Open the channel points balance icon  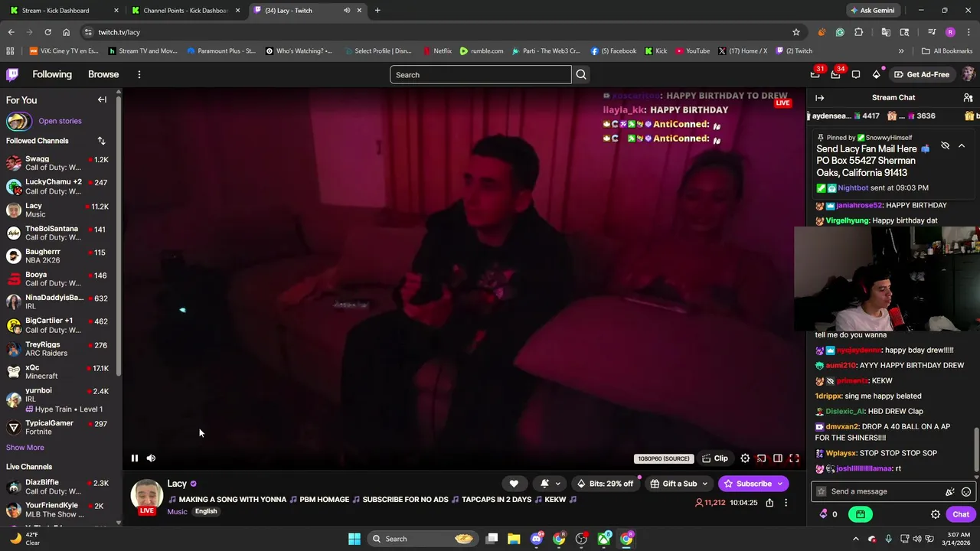[x=828, y=514]
